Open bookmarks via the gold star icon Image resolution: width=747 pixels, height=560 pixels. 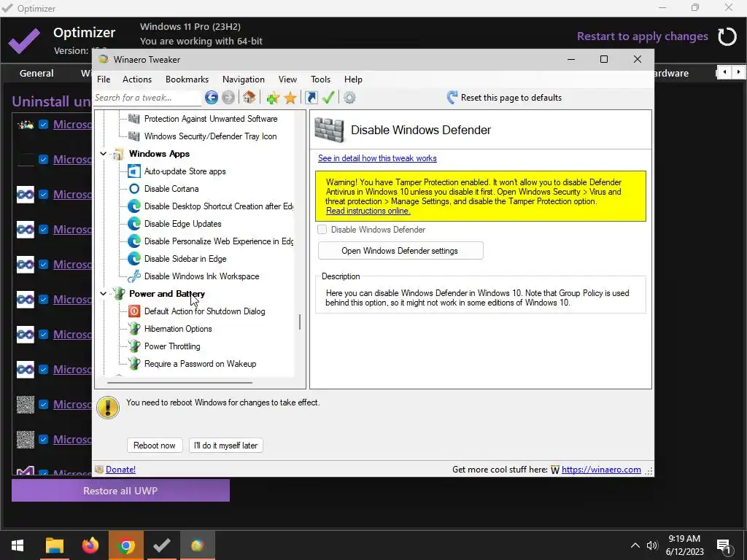(290, 98)
